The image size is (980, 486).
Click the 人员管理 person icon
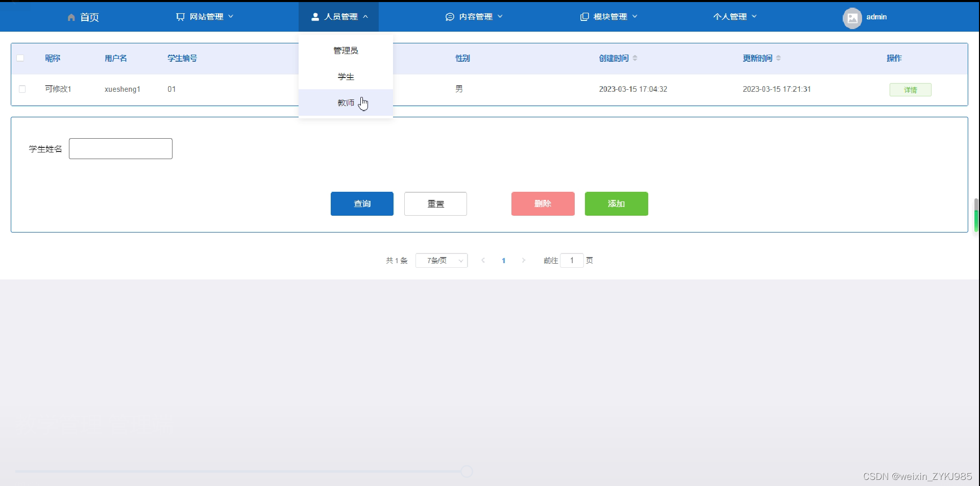(315, 17)
